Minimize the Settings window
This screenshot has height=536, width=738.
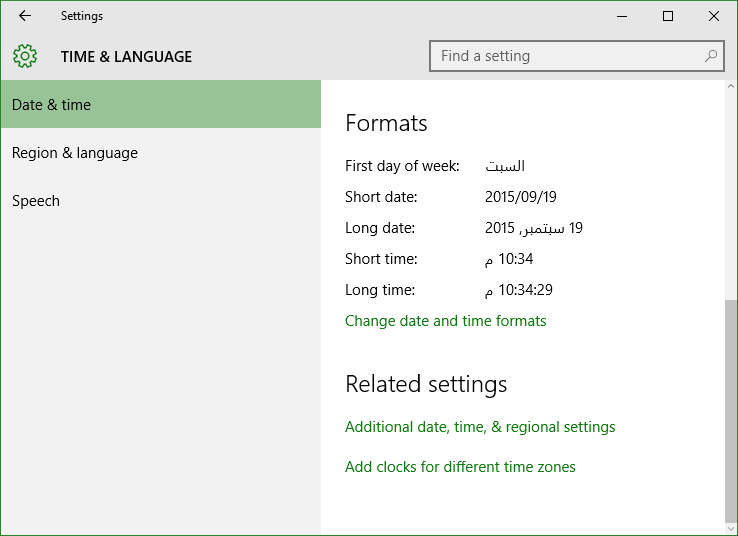tap(622, 16)
